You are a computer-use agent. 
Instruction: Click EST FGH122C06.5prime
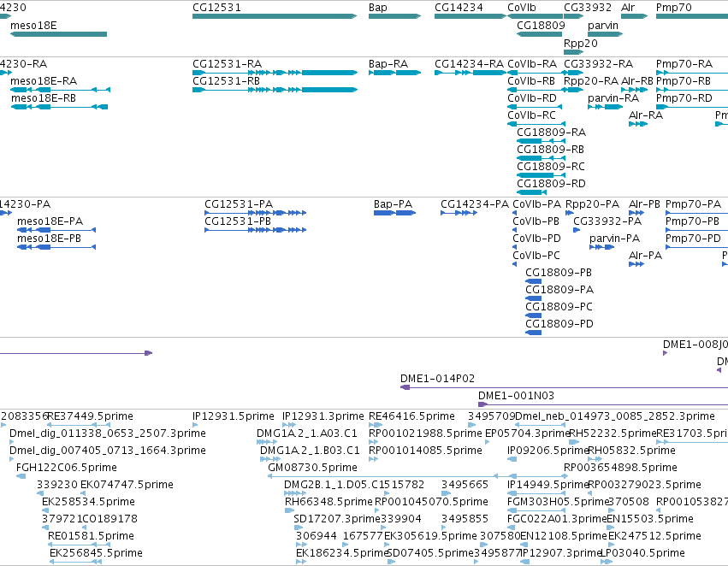(67, 468)
